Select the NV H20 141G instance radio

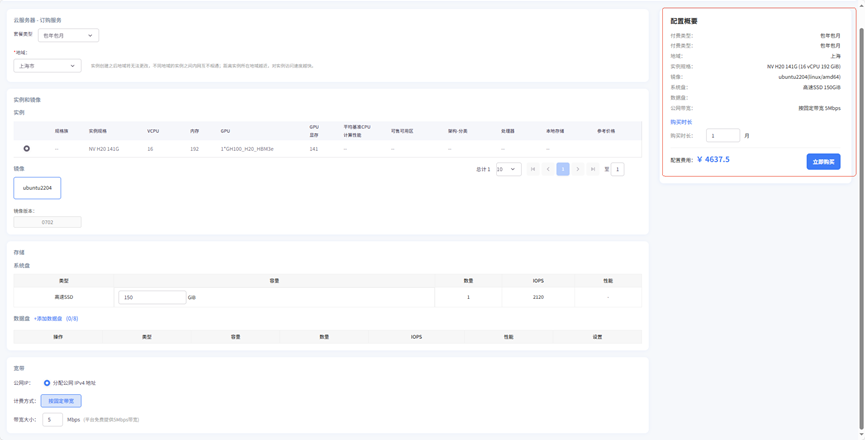[x=27, y=149]
